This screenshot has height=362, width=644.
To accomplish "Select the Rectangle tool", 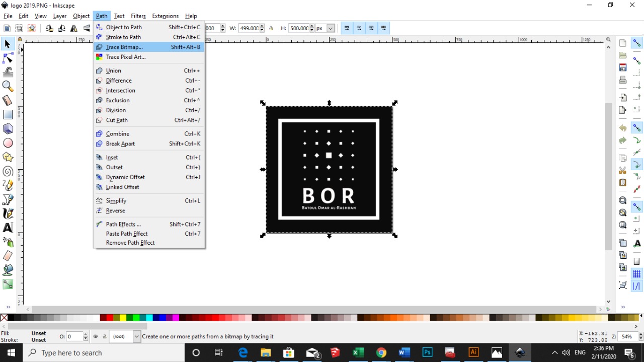I will (x=8, y=115).
